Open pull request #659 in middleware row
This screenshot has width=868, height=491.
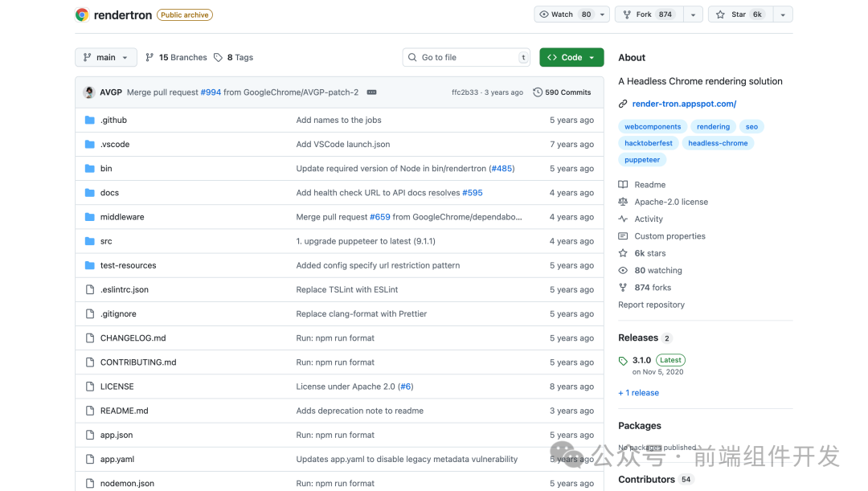pyautogui.click(x=379, y=217)
